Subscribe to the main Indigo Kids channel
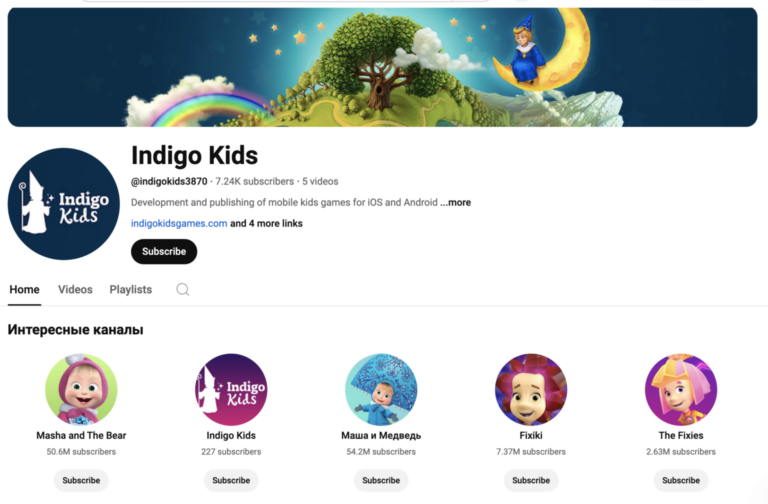The height and width of the screenshot is (504, 768). pyautogui.click(x=164, y=251)
